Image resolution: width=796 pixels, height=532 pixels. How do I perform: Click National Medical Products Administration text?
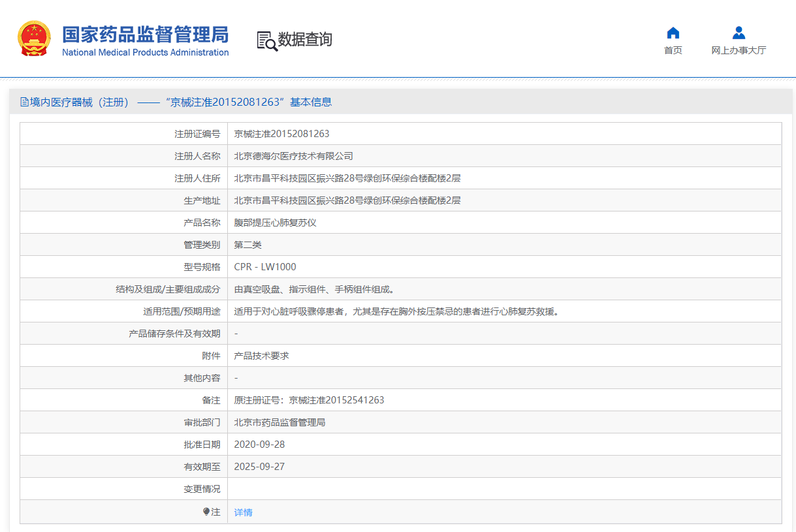click(x=145, y=52)
